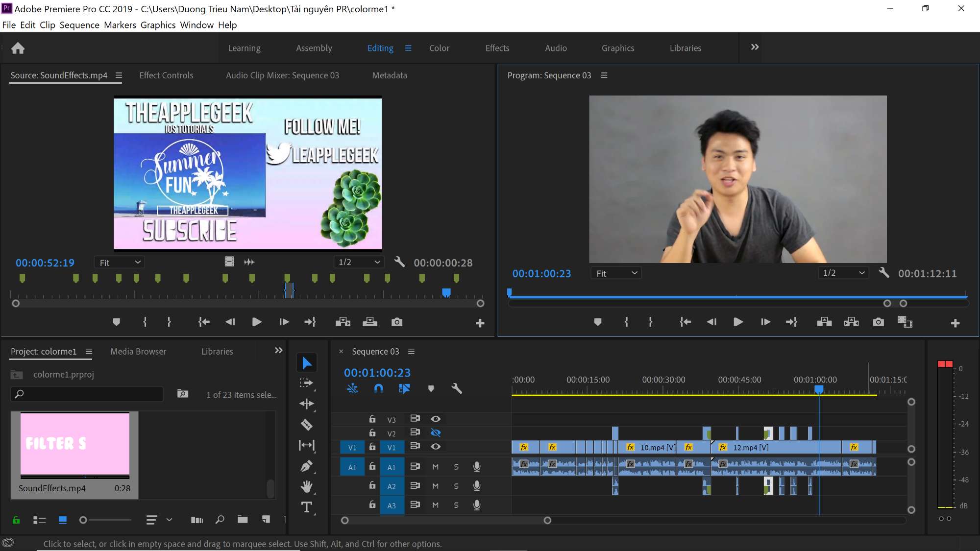Viewport: 980px width, 551px height.
Task: Select the Slip tool
Action: [x=307, y=445]
